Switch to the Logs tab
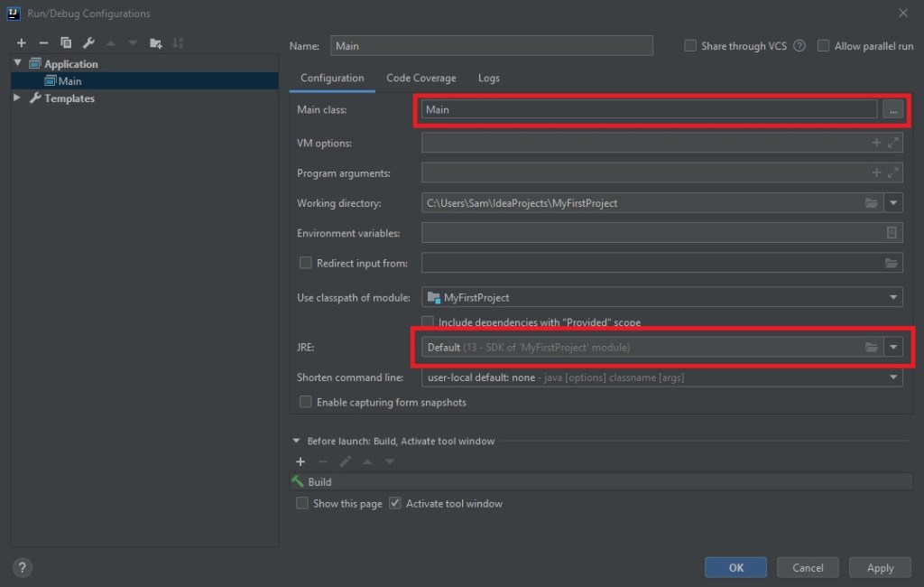924x587 pixels. coord(488,78)
